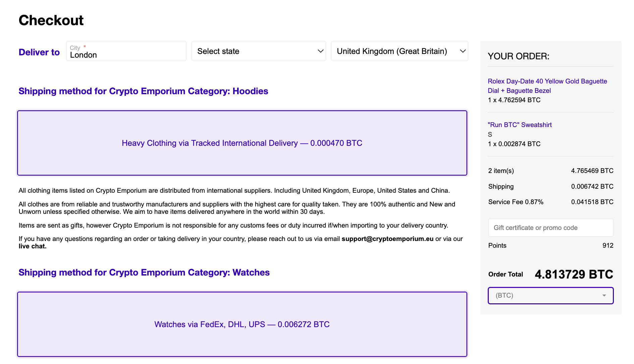Click the Hoodies shipping method heading
The width and height of the screenshot is (634, 364).
[143, 91]
